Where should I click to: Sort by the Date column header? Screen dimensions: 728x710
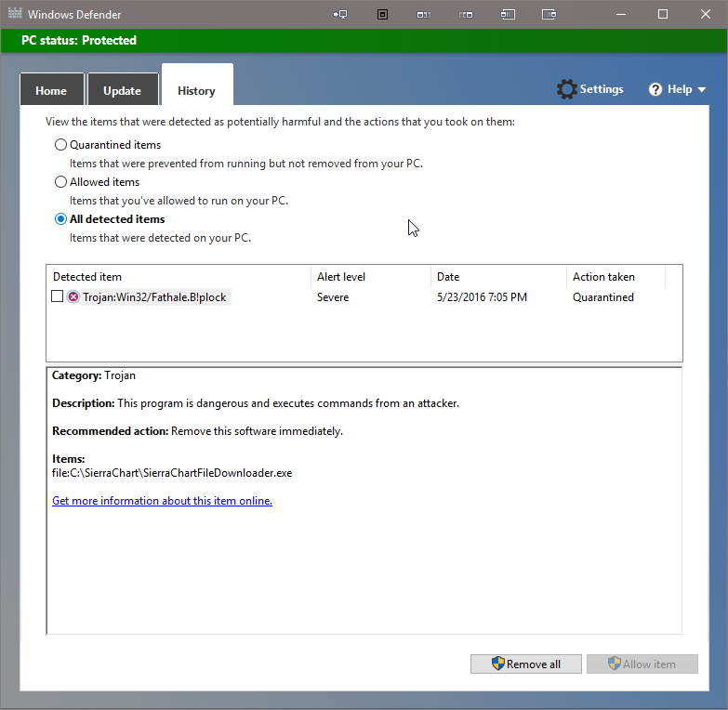498,277
